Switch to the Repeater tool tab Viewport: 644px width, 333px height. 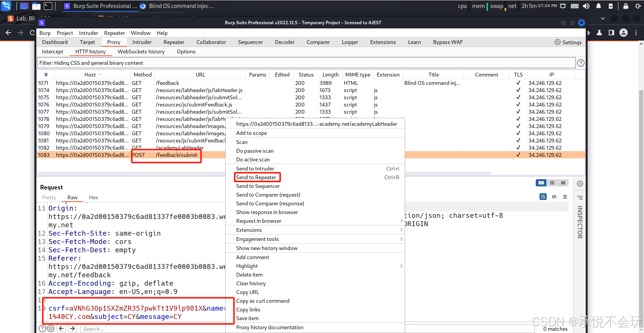point(174,42)
